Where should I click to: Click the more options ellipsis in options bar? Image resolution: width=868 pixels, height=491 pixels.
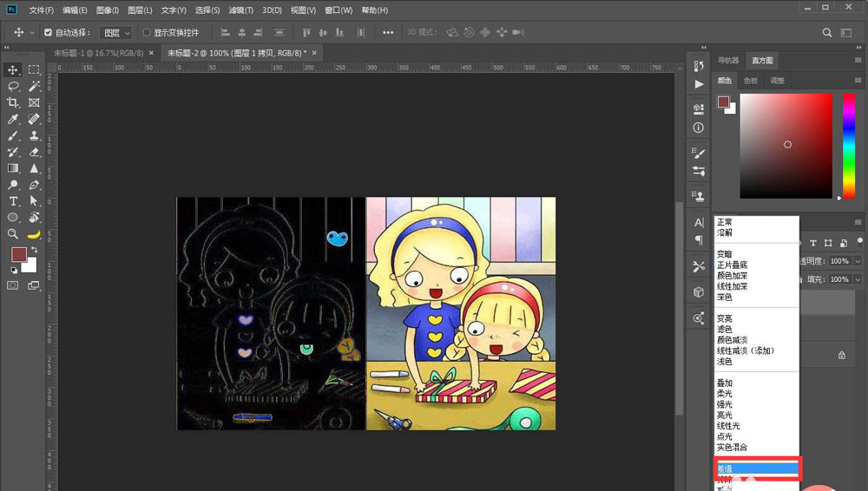[x=388, y=33]
